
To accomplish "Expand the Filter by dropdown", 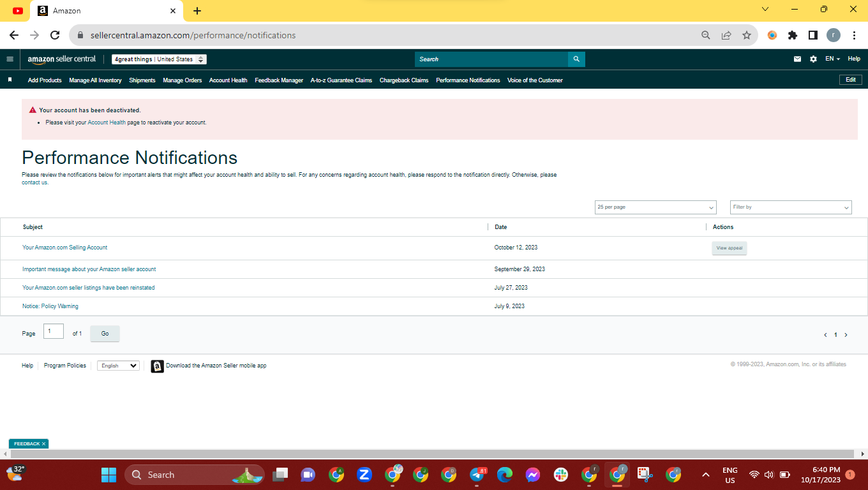I will (791, 207).
